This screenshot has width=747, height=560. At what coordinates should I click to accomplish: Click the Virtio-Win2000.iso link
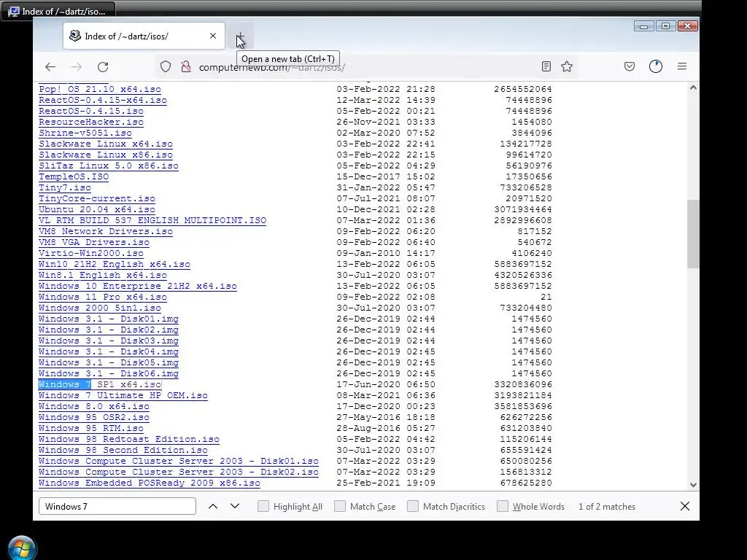pyautogui.click(x=91, y=253)
